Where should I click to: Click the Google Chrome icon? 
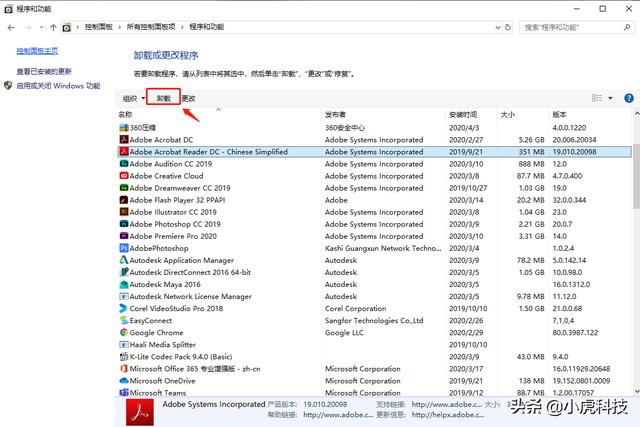coord(124,332)
